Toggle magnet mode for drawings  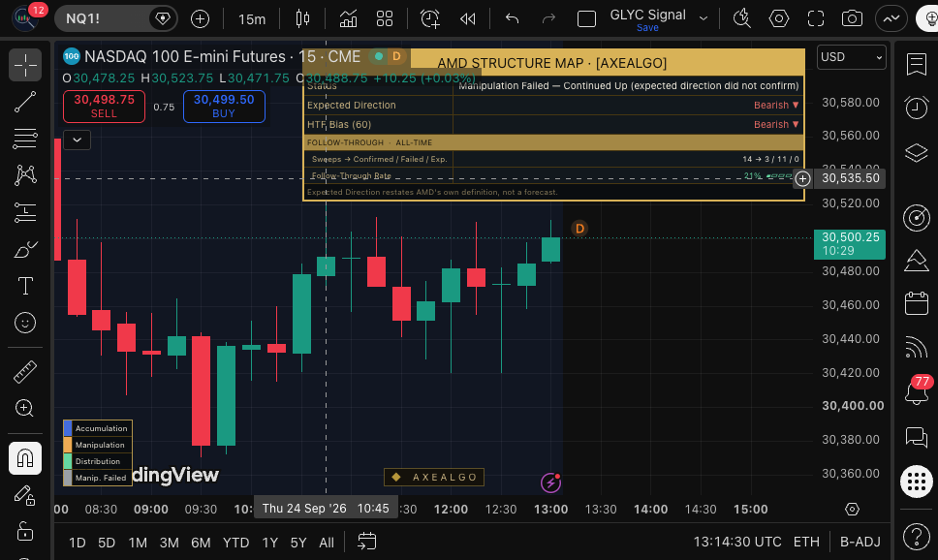(x=25, y=458)
